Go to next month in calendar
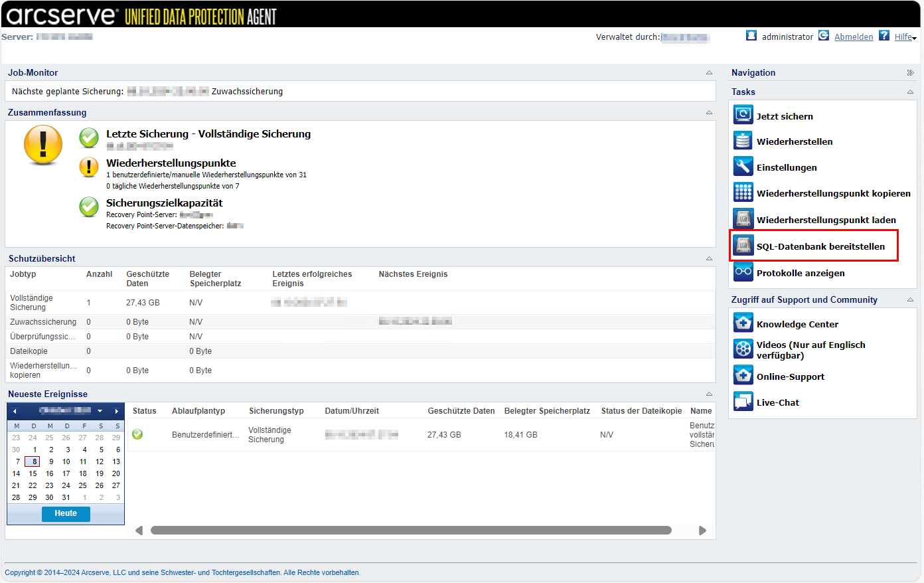The image size is (924, 583). pyautogui.click(x=117, y=411)
